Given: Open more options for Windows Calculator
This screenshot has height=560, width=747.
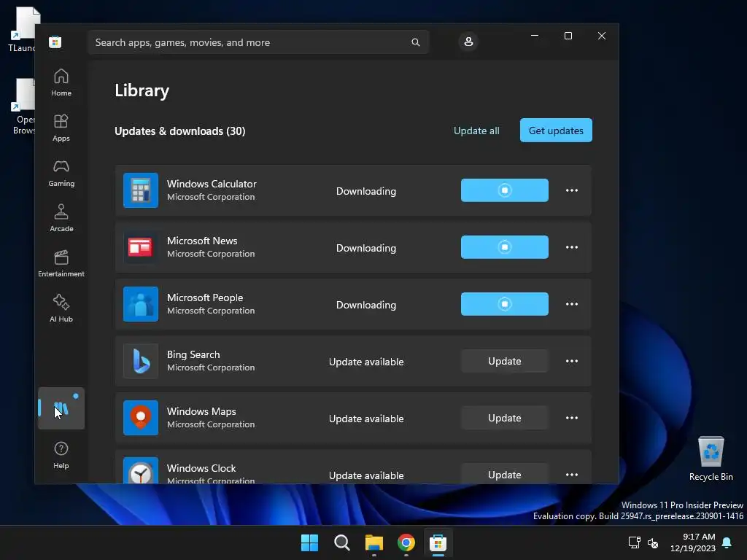Looking at the screenshot, I should pyautogui.click(x=572, y=190).
